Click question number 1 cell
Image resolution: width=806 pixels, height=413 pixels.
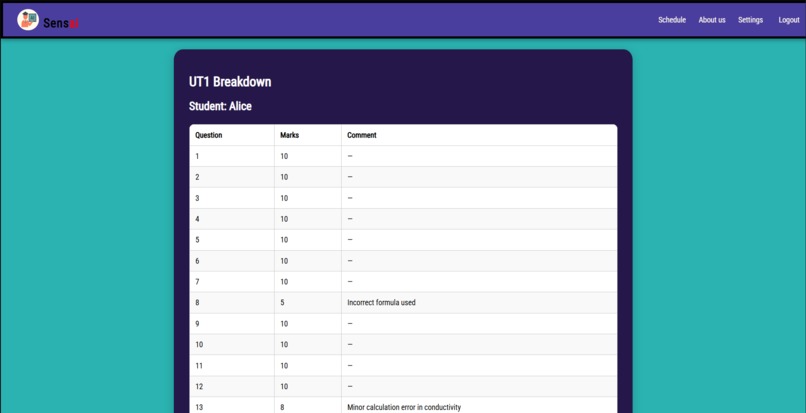tap(232, 156)
